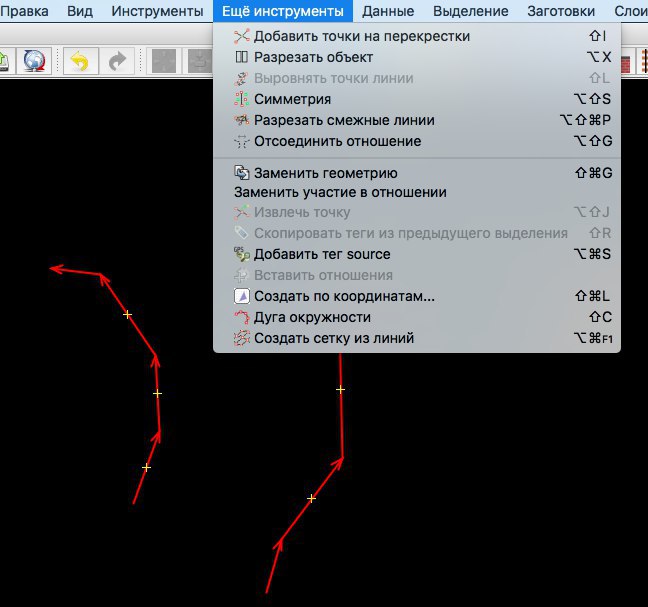This screenshot has height=607, width=648.
Task: Choose Добавить тег source entry
Action: 417,254
